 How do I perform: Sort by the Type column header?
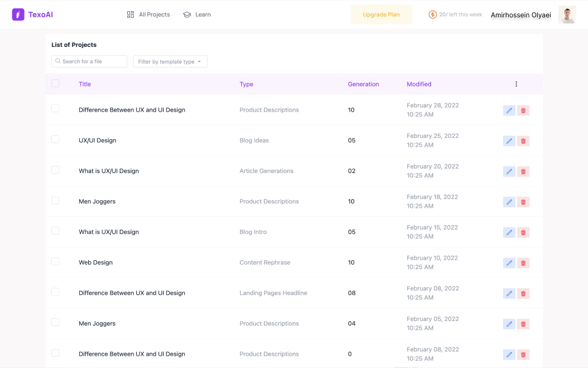246,84
